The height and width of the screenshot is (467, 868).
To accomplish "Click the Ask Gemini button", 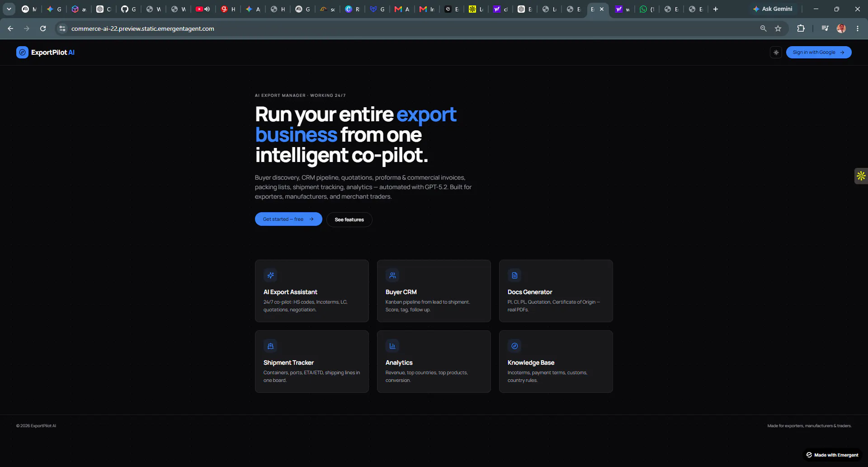I will click(773, 9).
